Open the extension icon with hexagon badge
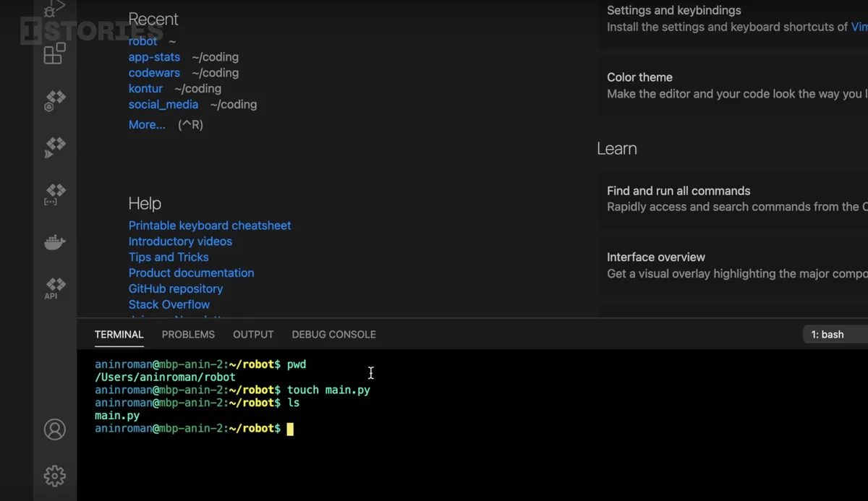This screenshot has width=868, height=501. pos(55,100)
